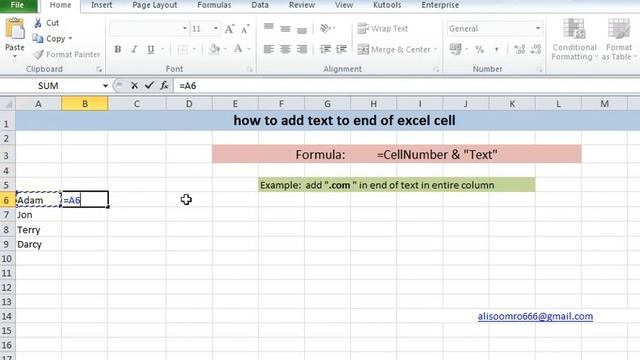The height and width of the screenshot is (360, 640).
Task: Click Increase Decimal icon
Action: (x=520, y=49)
